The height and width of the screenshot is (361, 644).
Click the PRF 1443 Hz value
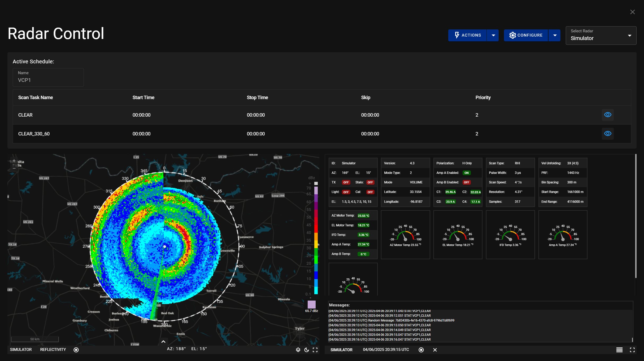pos(573,173)
